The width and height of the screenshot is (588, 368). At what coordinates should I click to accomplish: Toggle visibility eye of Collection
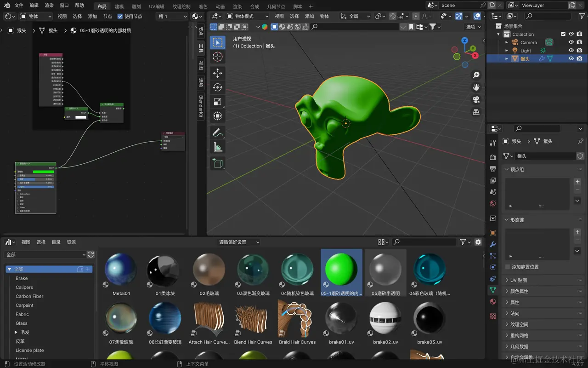(x=571, y=34)
